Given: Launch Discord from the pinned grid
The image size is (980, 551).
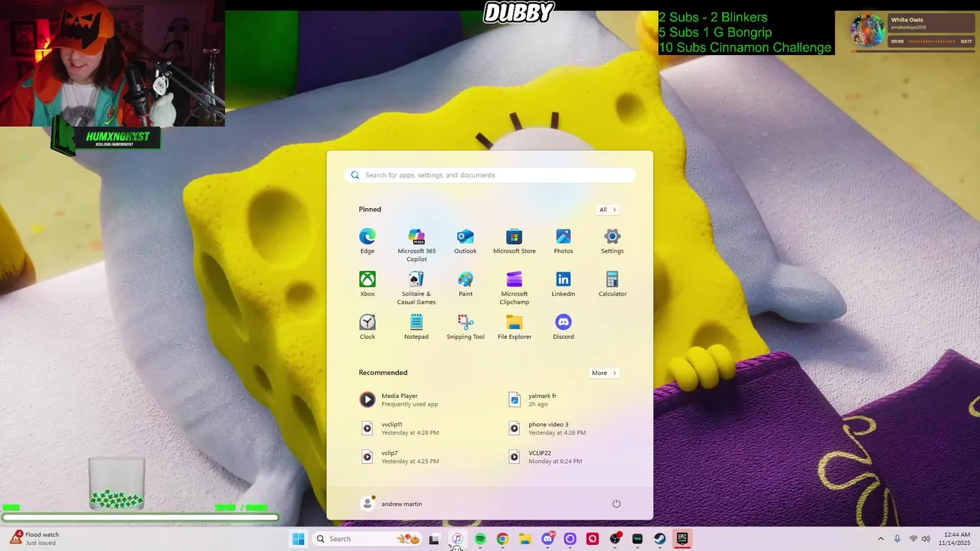Looking at the screenshot, I should click(563, 327).
